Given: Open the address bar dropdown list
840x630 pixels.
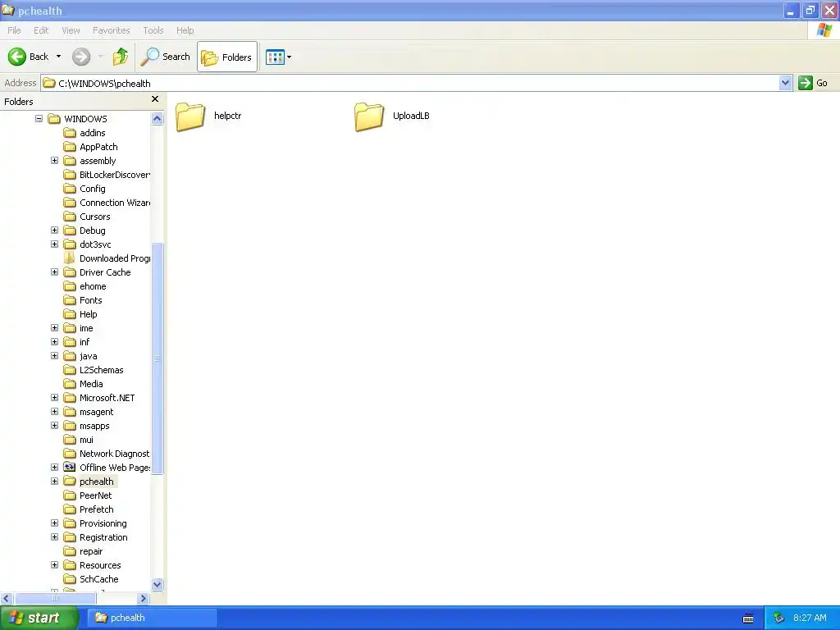Looking at the screenshot, I should (785, 83).
